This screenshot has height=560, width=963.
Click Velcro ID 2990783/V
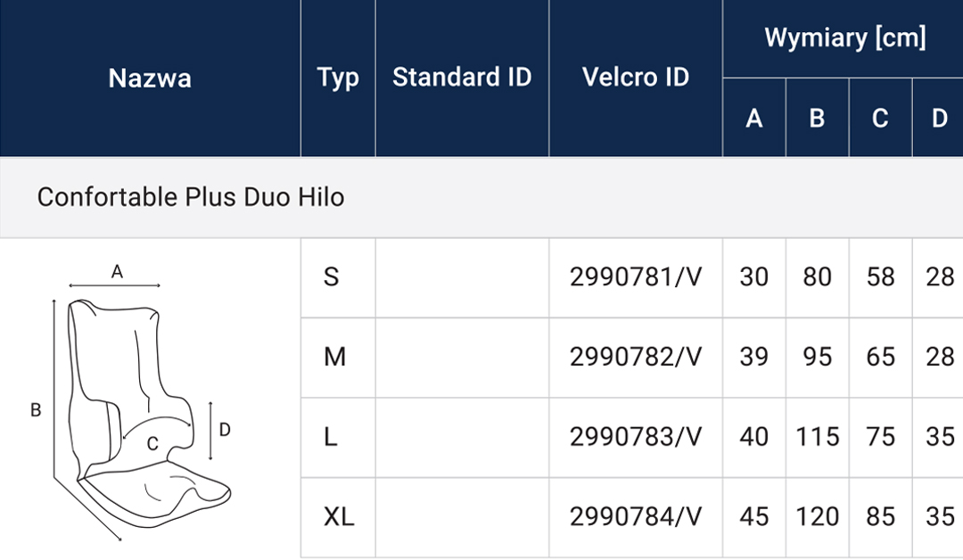pos(636,437)
